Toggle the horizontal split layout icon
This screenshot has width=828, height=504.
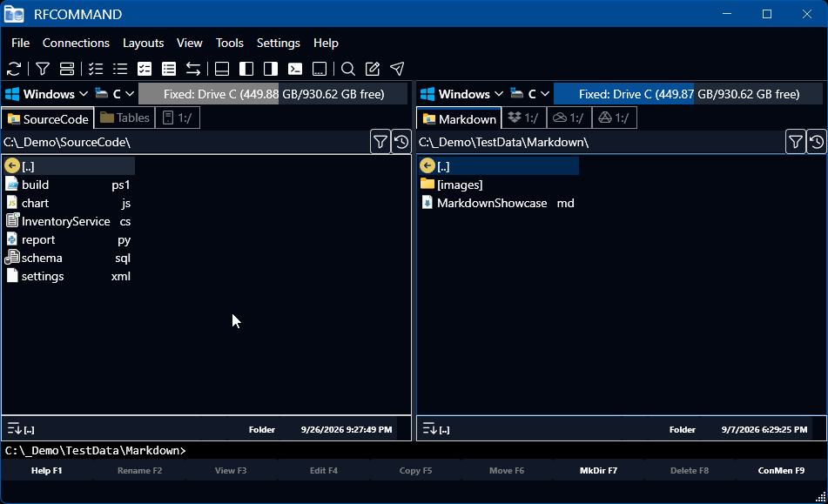point(222,69)
